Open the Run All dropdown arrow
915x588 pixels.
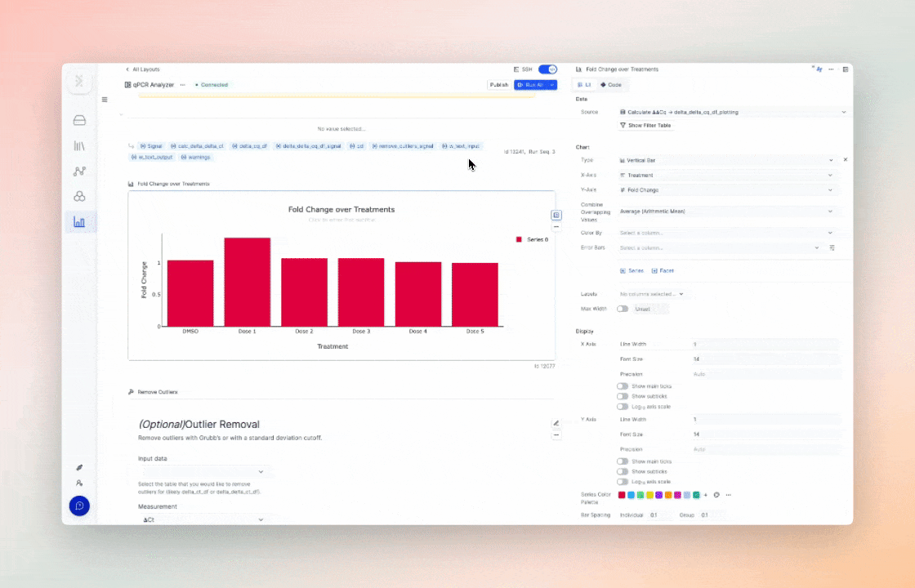(552, 85)
